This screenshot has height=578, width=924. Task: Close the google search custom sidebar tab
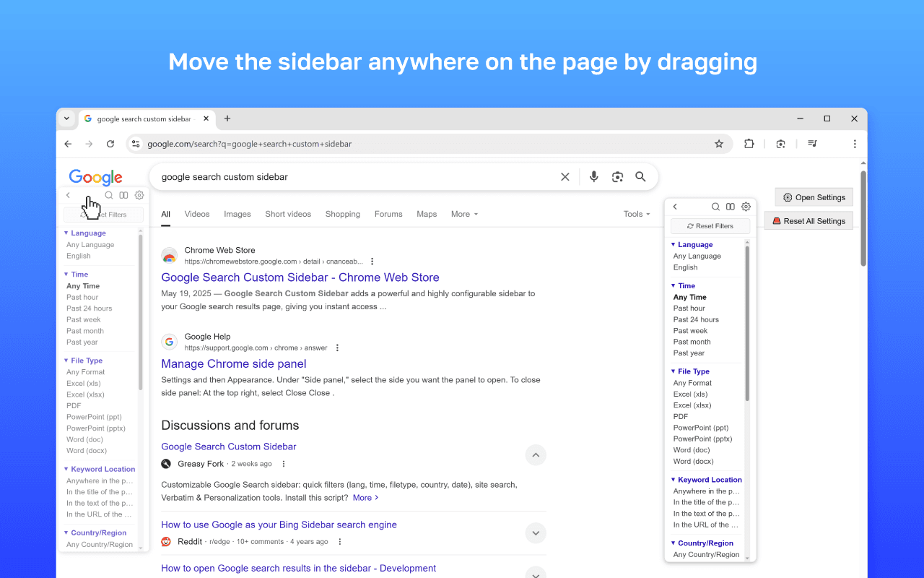[x=206, y=118]
